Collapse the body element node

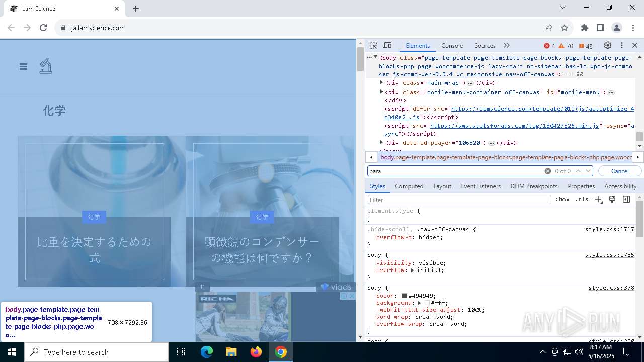(375, 57)
